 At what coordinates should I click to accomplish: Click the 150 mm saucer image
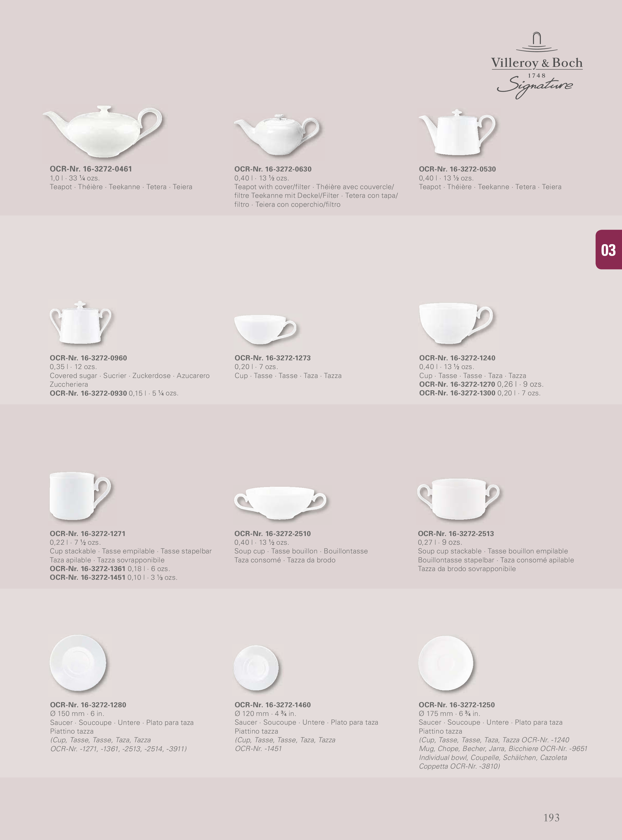point(78,664)
